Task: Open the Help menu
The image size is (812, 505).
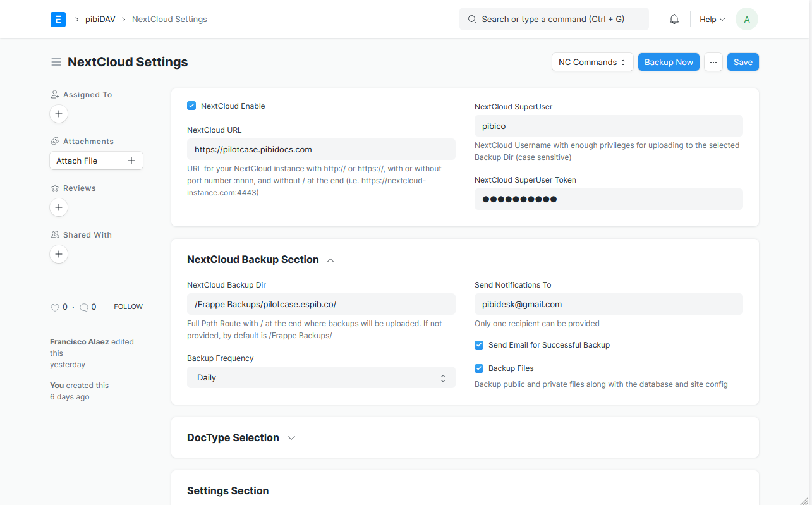Action: (712, 20)
